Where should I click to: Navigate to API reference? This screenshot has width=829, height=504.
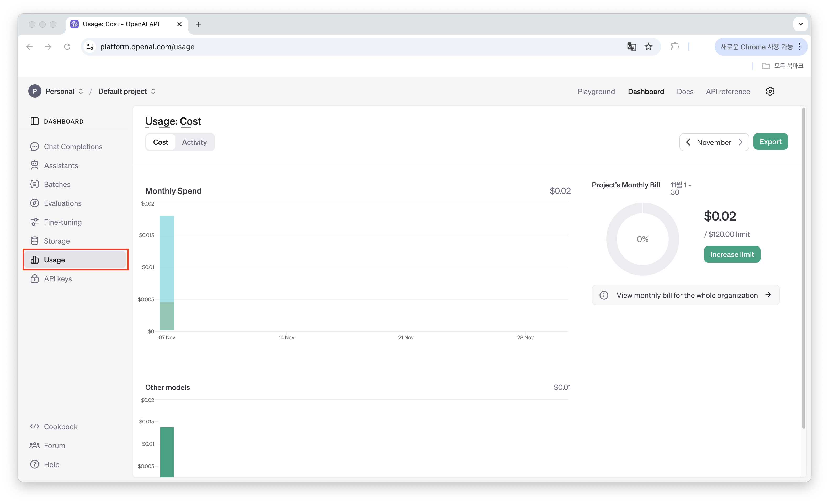pos(728,92)
